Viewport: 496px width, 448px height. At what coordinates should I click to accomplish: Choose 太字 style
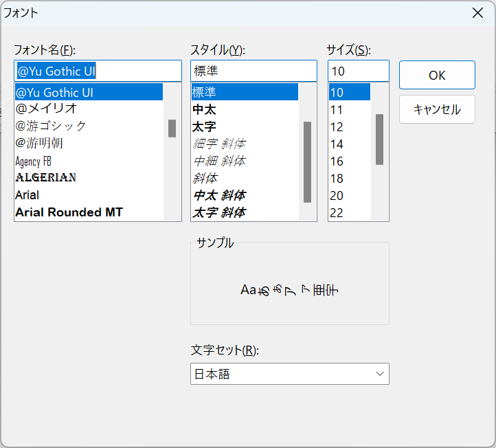[245, 126]
